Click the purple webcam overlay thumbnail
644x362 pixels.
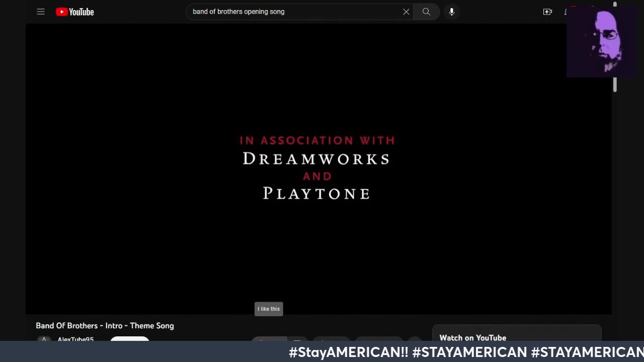pos(602,43)
